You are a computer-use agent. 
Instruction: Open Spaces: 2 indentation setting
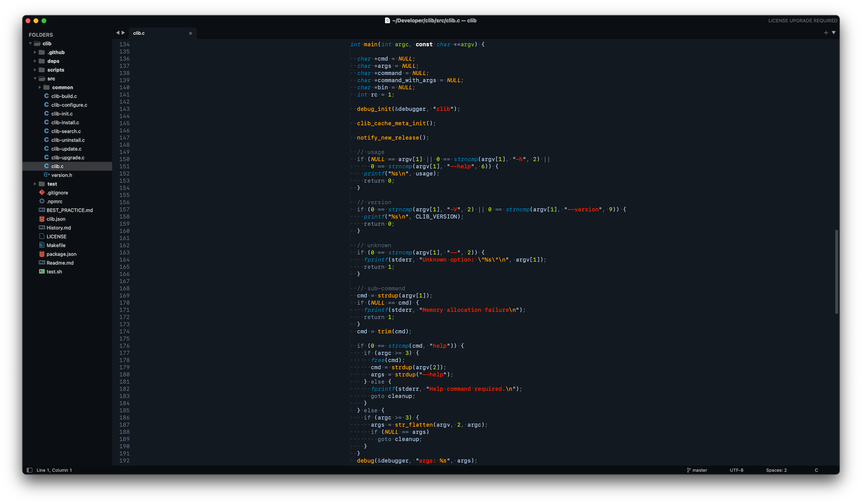click(x=776, y=470)
